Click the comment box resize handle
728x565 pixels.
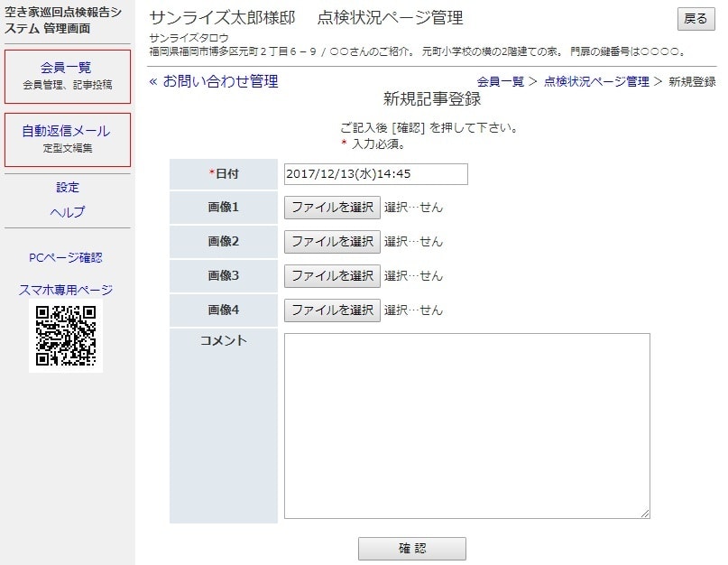645,514
